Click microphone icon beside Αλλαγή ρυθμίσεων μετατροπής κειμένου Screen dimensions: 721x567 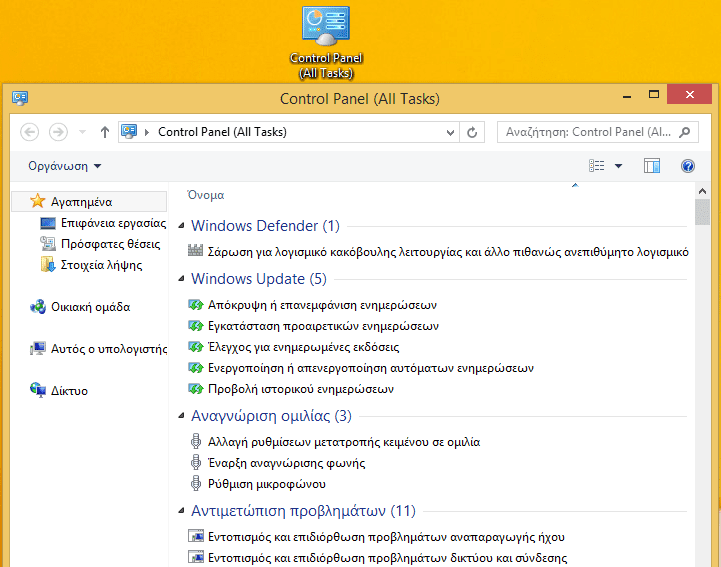[196, 441]
